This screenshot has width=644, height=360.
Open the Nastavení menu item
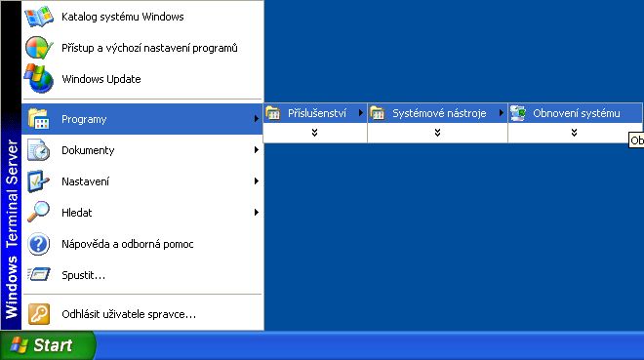[x=142, y=181]
